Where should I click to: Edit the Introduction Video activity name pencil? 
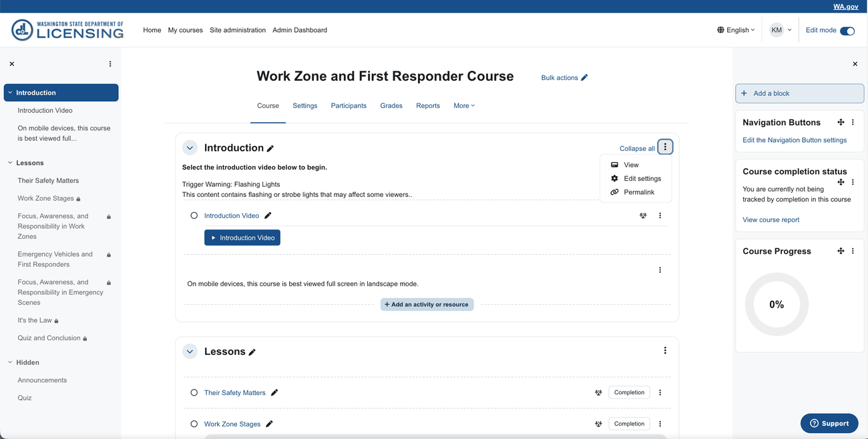tap(268, 215)
